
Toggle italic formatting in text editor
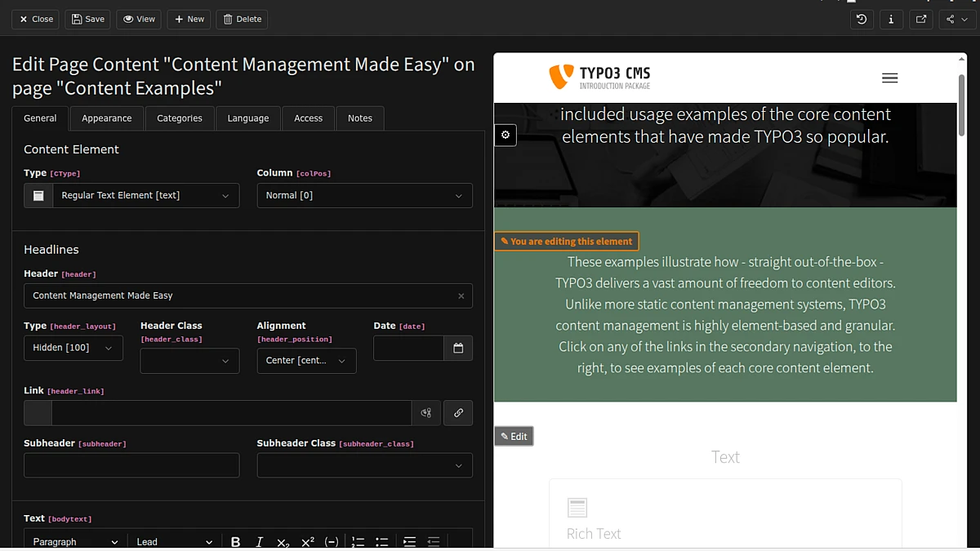click(x=260, y=542)
